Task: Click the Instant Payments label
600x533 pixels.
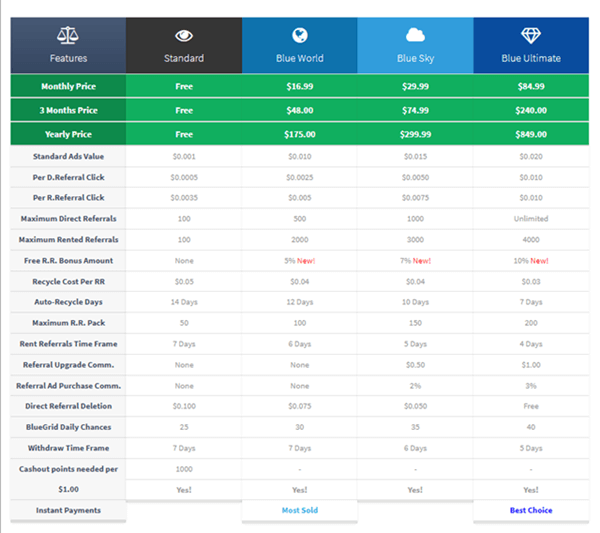Action: (x=68, y=511)
